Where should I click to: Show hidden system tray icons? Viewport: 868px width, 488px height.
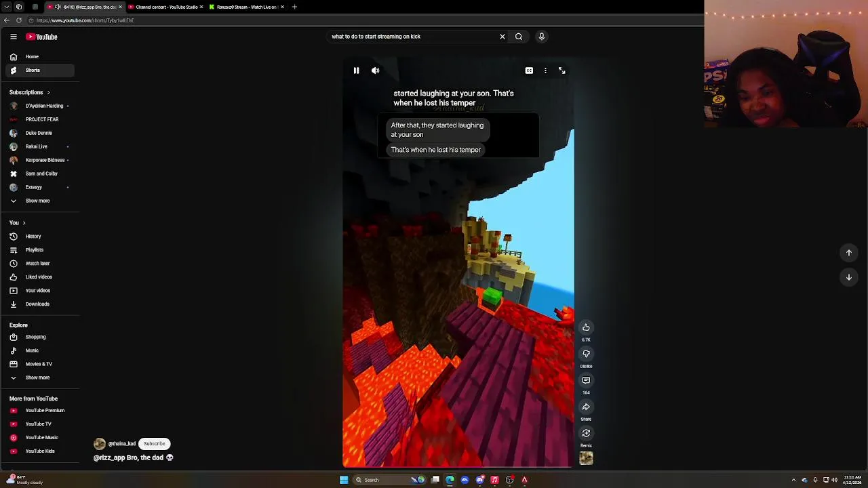793,480
